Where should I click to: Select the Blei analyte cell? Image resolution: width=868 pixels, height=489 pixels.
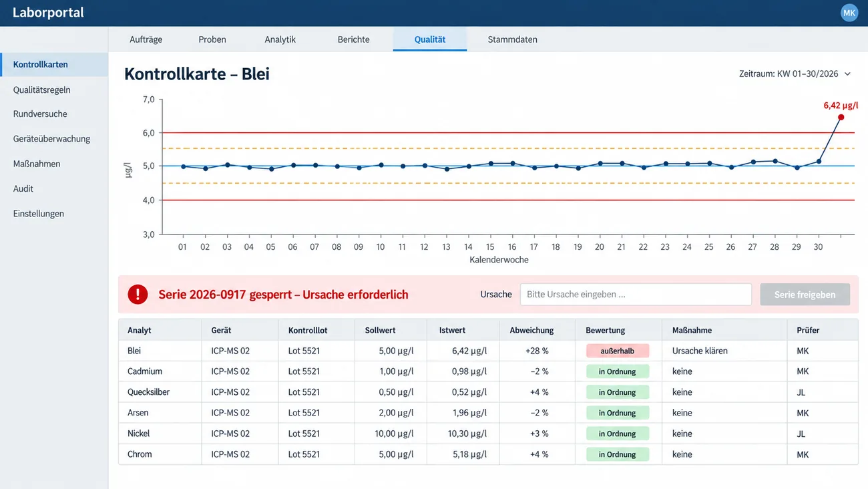tap(160, 351)
